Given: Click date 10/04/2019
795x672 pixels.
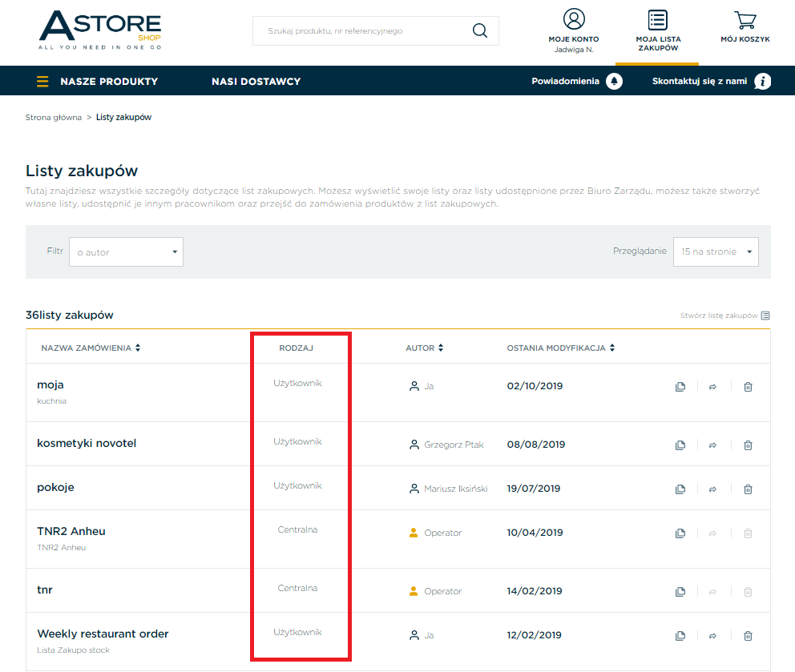Looking at the screenshot, I should pyautogui.click(x=535, y=532).
